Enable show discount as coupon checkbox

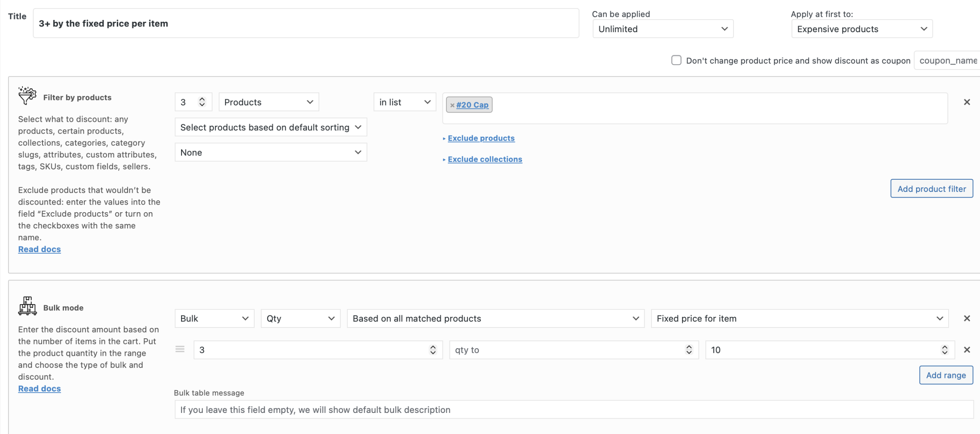pyautogui.click(x=676, y=61)
